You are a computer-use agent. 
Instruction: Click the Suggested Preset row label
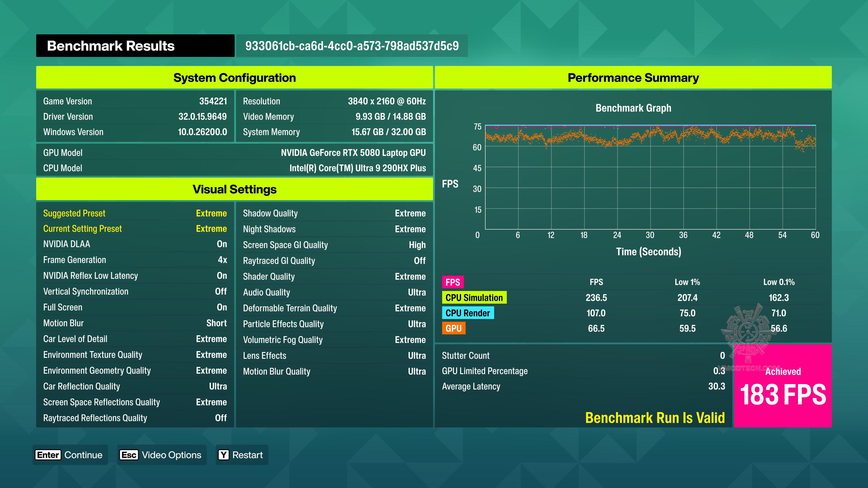click(74, 213)
